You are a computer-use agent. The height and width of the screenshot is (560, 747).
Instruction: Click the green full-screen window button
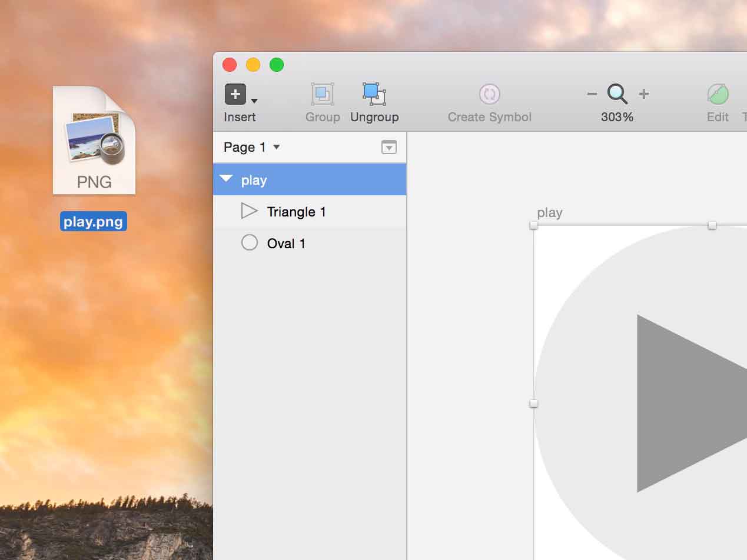(277, 65)
